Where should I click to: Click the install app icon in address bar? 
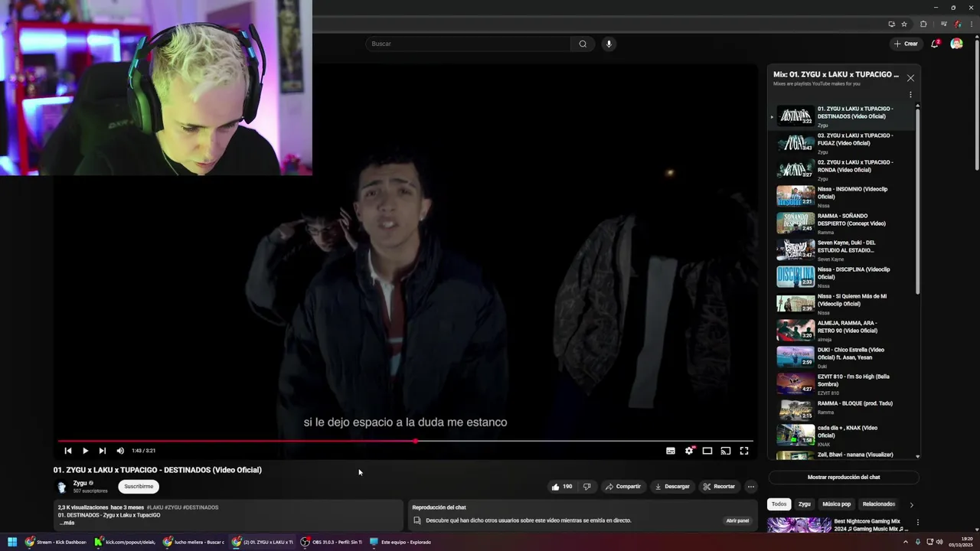tap(891, 24)
